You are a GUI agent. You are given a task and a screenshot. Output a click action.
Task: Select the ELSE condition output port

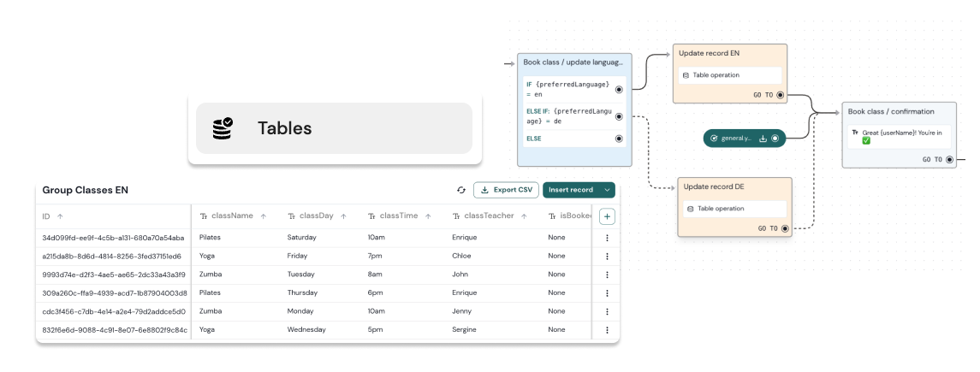pyautogui.click(x=619, y=139)
